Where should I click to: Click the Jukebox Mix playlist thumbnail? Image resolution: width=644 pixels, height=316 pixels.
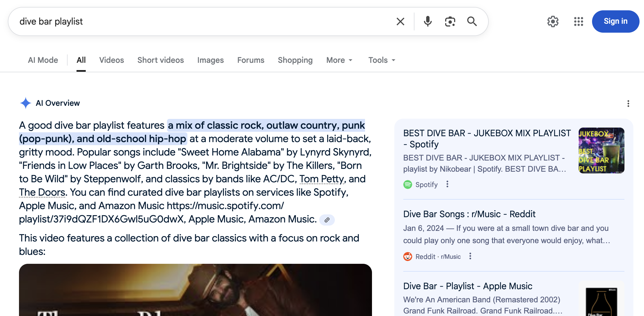601,150
